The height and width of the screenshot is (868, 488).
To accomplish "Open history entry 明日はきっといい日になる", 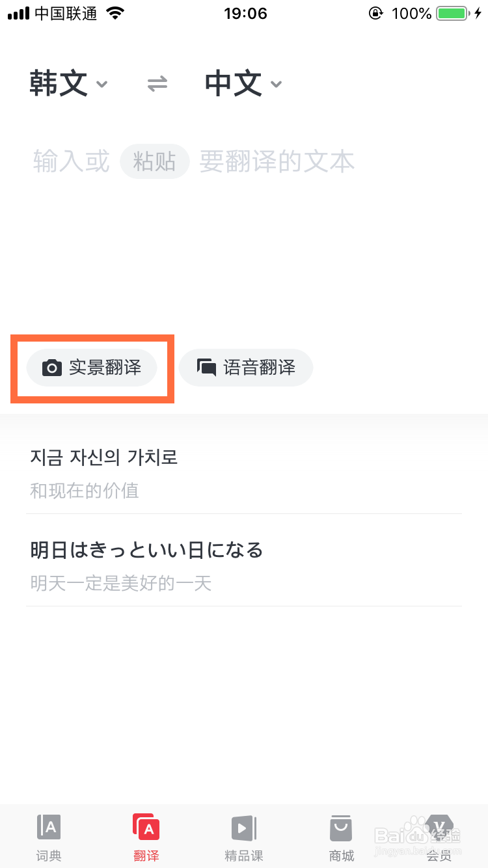I will (x=146, y=550).
